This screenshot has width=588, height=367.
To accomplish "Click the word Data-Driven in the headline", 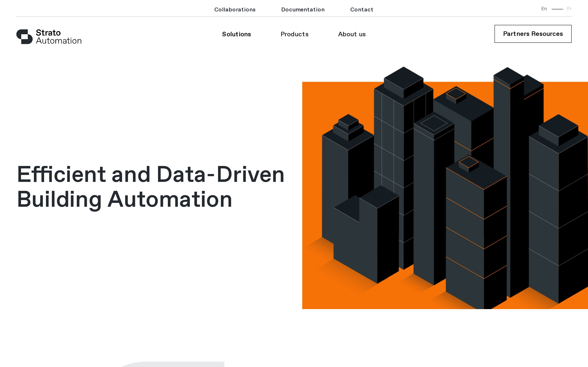I will click(x=220, y=174).
